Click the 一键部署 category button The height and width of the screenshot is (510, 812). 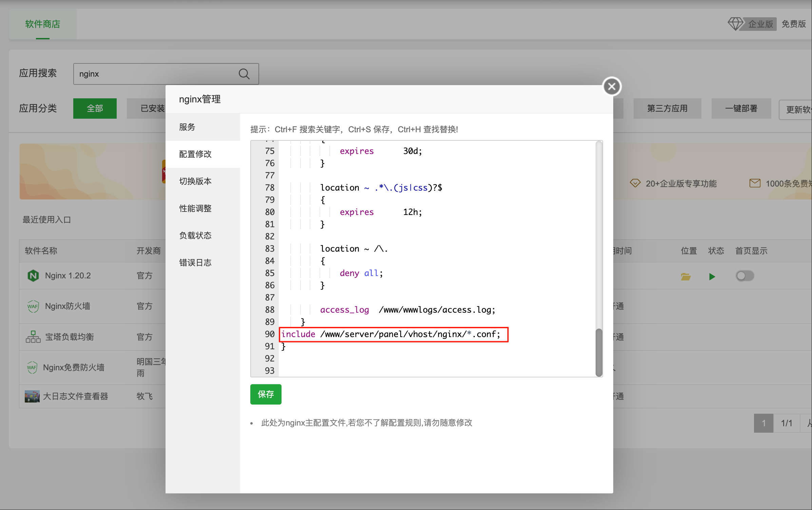[x=741, y=109]
